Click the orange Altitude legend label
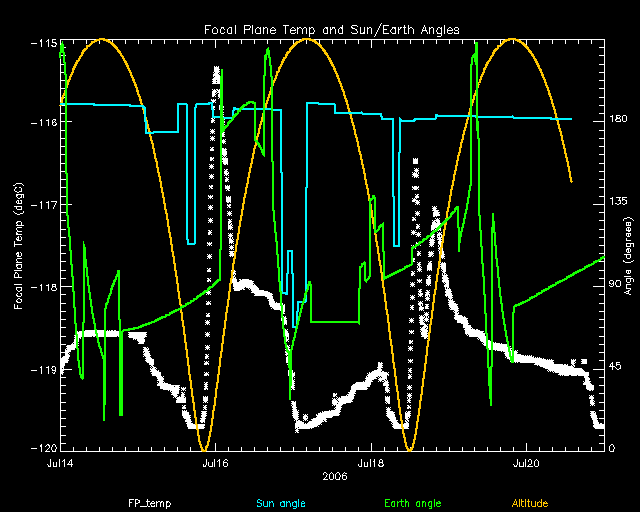Image resolution: width=640 pixels, height=512 pixels. [531, 502]
